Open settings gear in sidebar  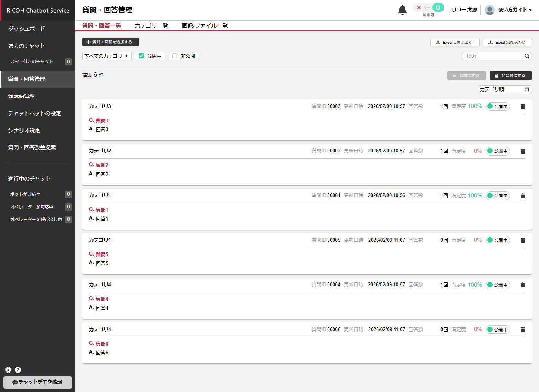click(8, 370)
